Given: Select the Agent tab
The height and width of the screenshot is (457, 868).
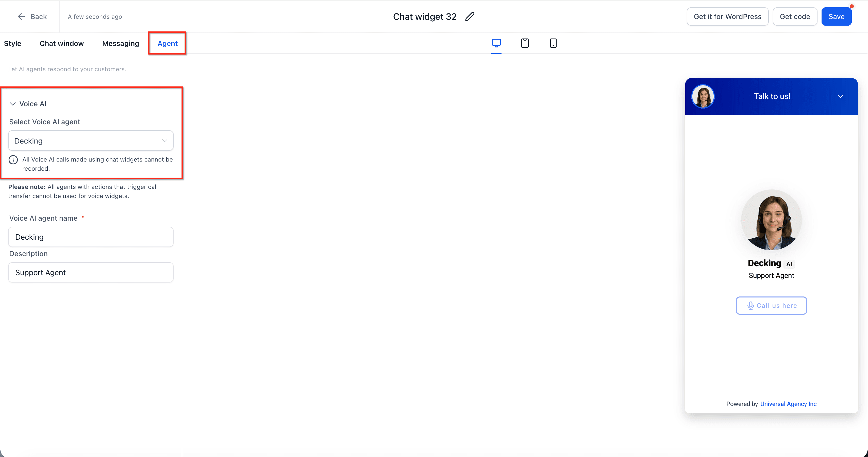Looking at the screenshot, I should [168, 43].
